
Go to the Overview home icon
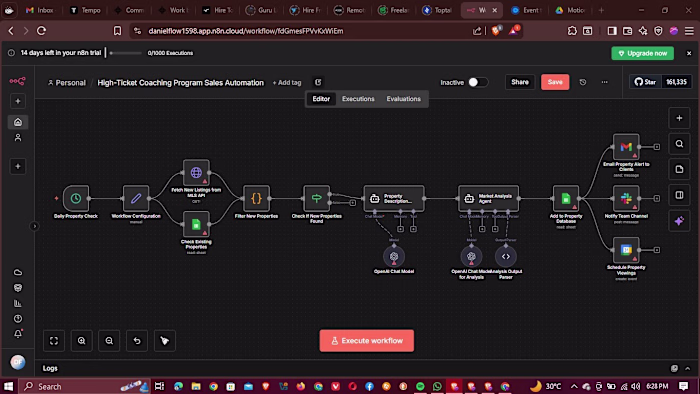point(18,122)
